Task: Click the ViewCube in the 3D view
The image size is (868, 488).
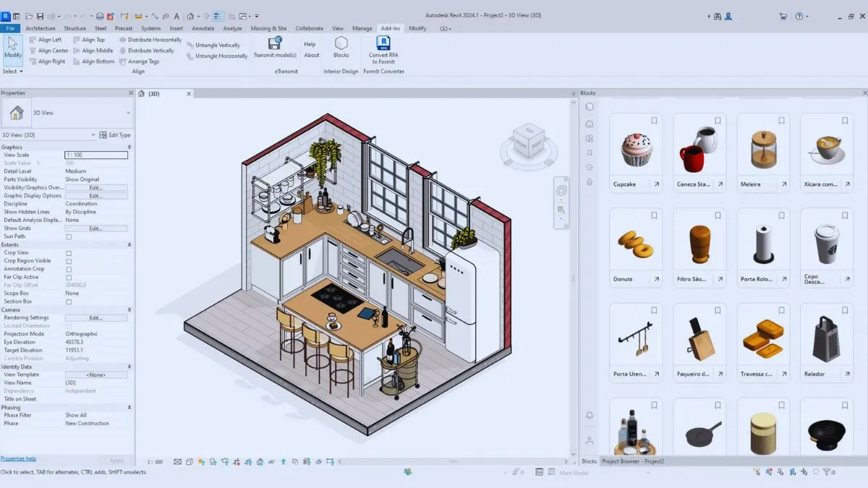Action: coord(527,142)
